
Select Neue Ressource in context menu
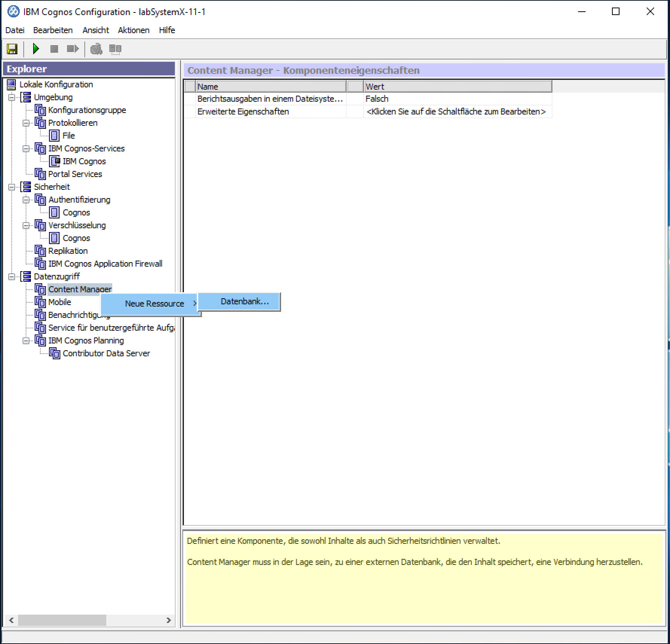pyautogui.click(x=154, y=304)
